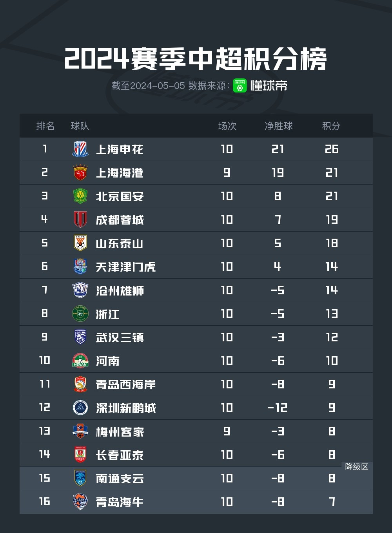Click the 懂球帝 data source text
Screen dimensions: 392x533
click(269, 86)
